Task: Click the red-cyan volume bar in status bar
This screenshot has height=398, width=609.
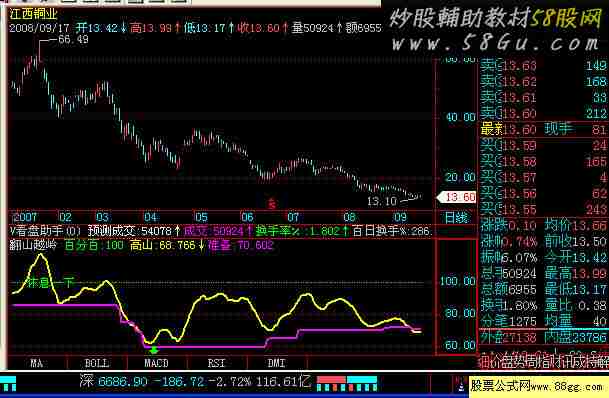Action: coord(347,383)
